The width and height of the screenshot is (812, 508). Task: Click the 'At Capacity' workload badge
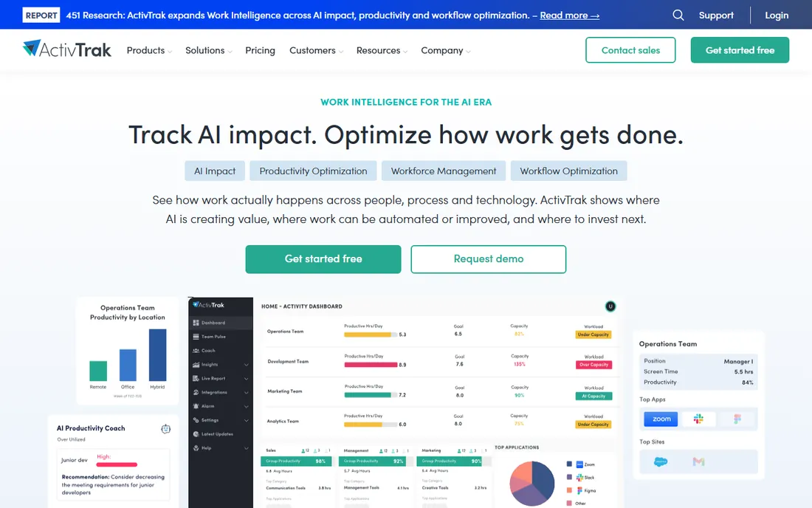click(x=593, y=396)
